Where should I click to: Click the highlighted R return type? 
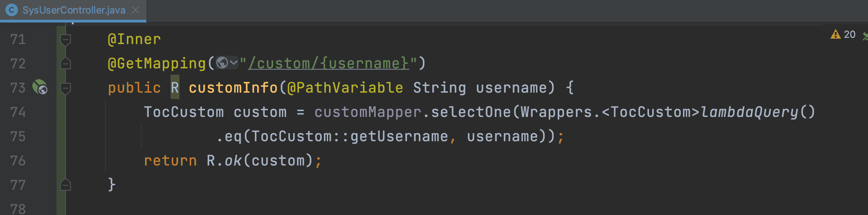click(x=175, y=87)
